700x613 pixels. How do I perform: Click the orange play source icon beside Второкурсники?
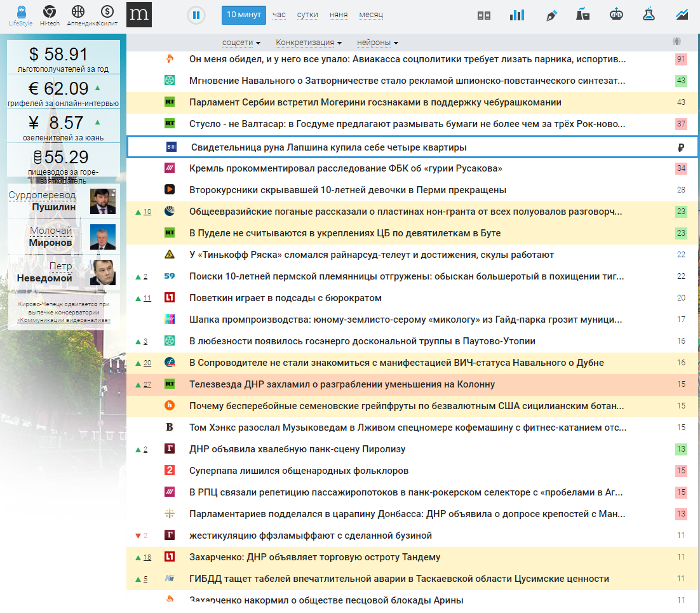coord(170,189)
